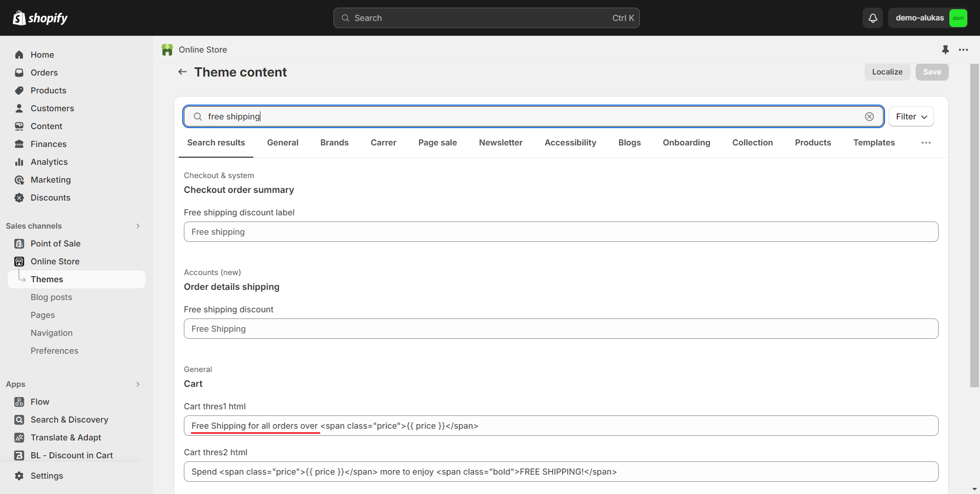The image size is (980, 494).
Task: Pin the Online Store app
Action: pyautogui.click(x=945, y=50)
